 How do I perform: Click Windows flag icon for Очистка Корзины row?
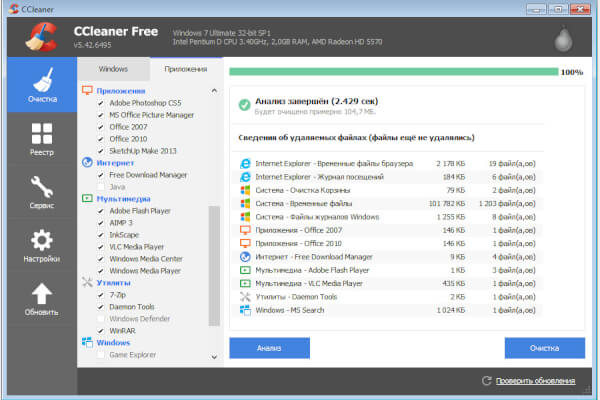245,190
